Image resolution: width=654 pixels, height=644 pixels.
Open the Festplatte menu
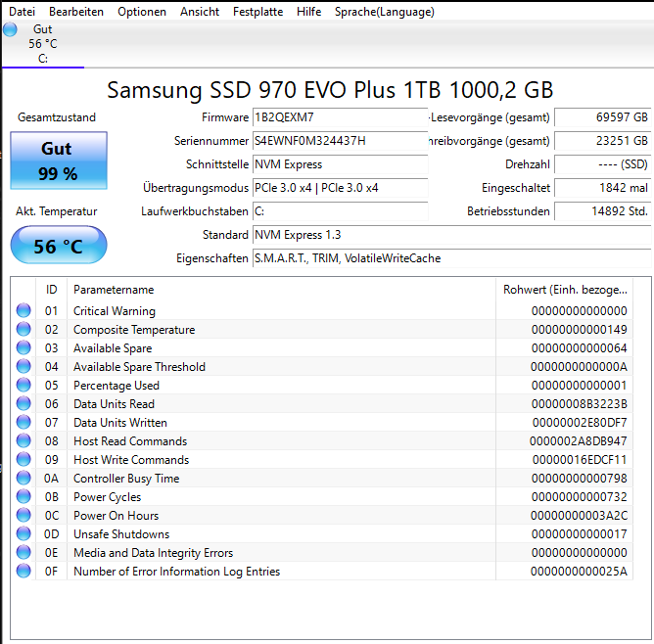(257, 12)
